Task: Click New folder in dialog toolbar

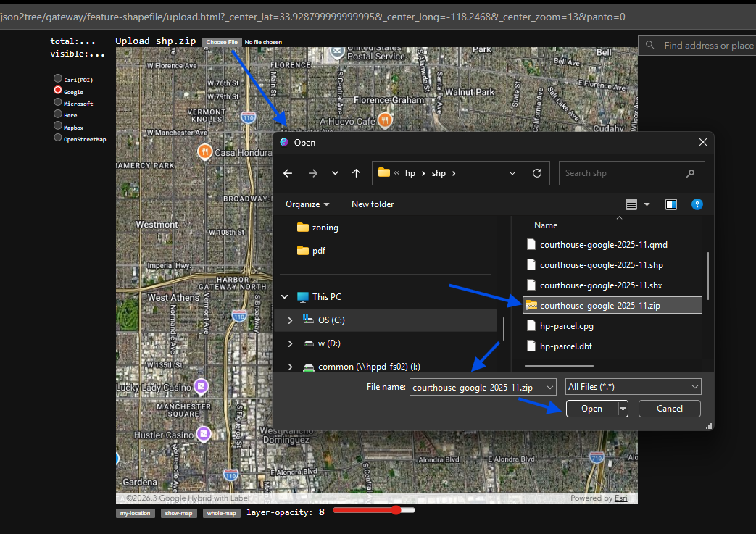Action: [x=373, y=204]
